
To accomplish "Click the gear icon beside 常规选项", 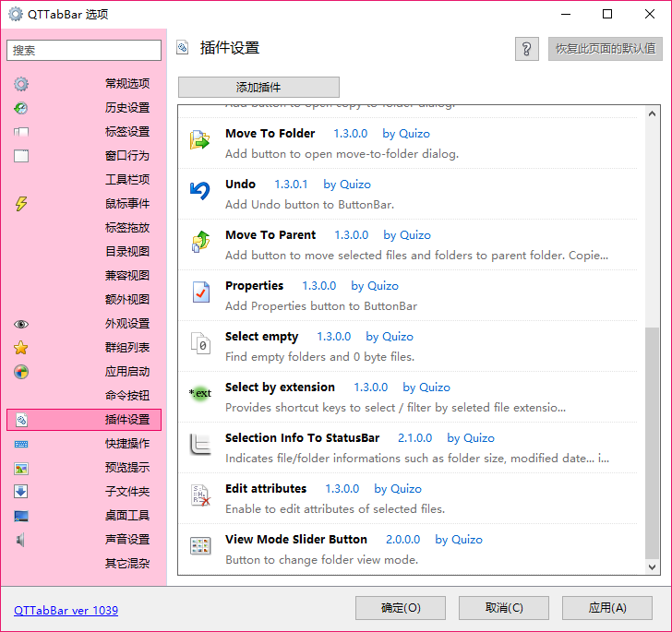I will [21, 84].
